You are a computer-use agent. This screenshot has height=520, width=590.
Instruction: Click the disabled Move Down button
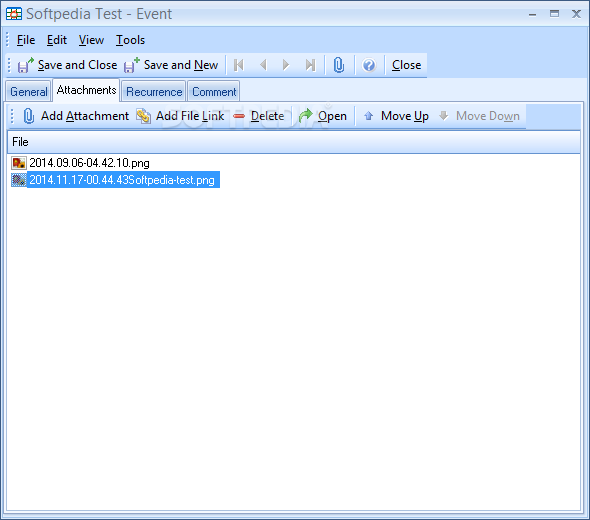click(479, 116)
